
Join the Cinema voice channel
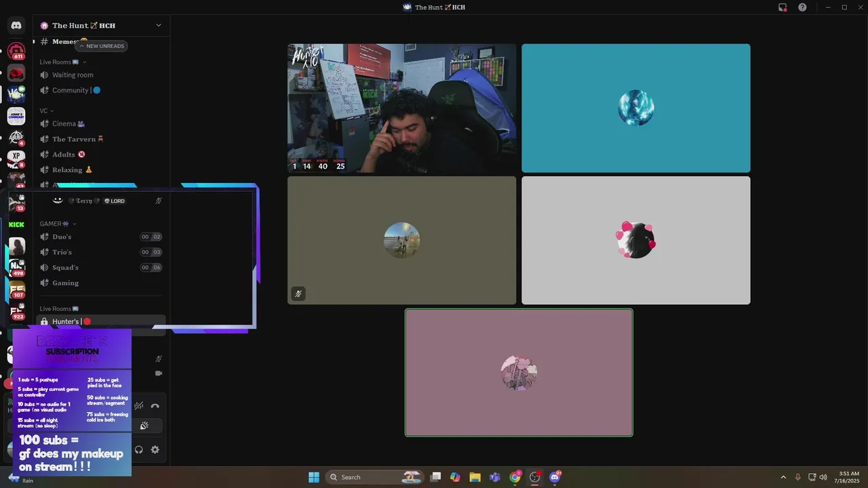point(100,123)
